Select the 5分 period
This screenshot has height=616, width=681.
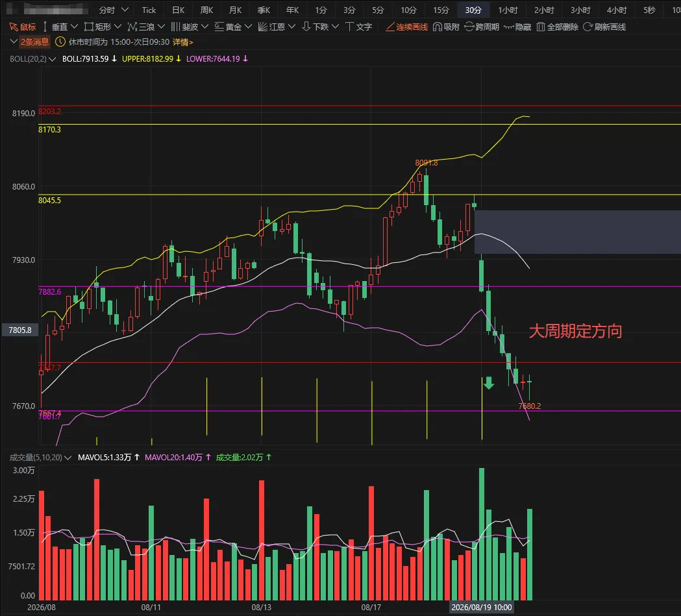coord(378,10)
